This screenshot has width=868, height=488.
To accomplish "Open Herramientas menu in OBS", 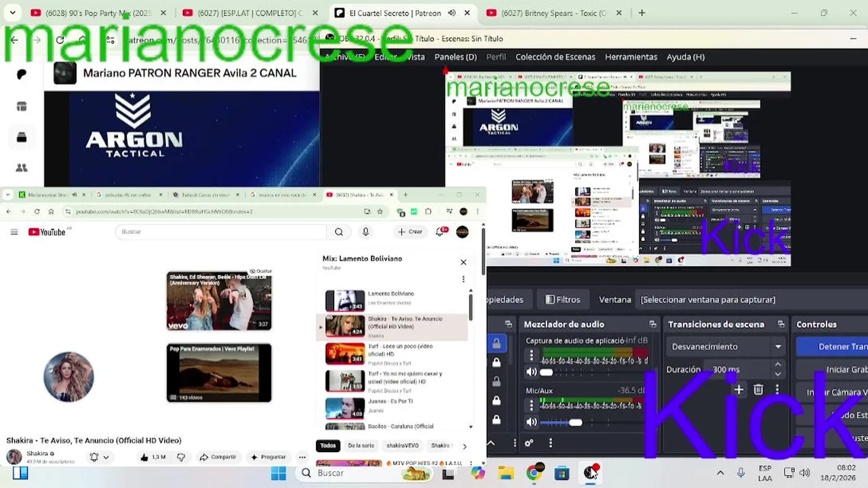I will (x=631, y=57).
